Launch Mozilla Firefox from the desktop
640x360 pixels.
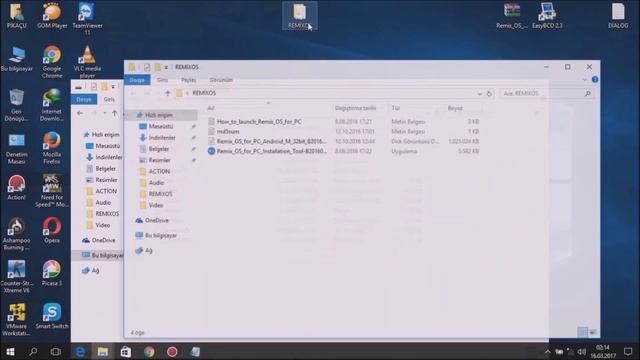click(52, 148)
